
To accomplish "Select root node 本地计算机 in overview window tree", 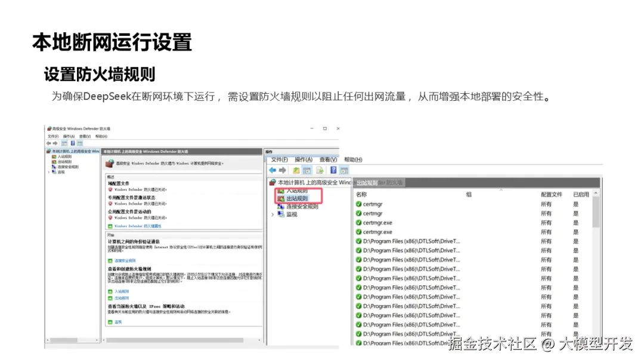I will pos(73,151).
